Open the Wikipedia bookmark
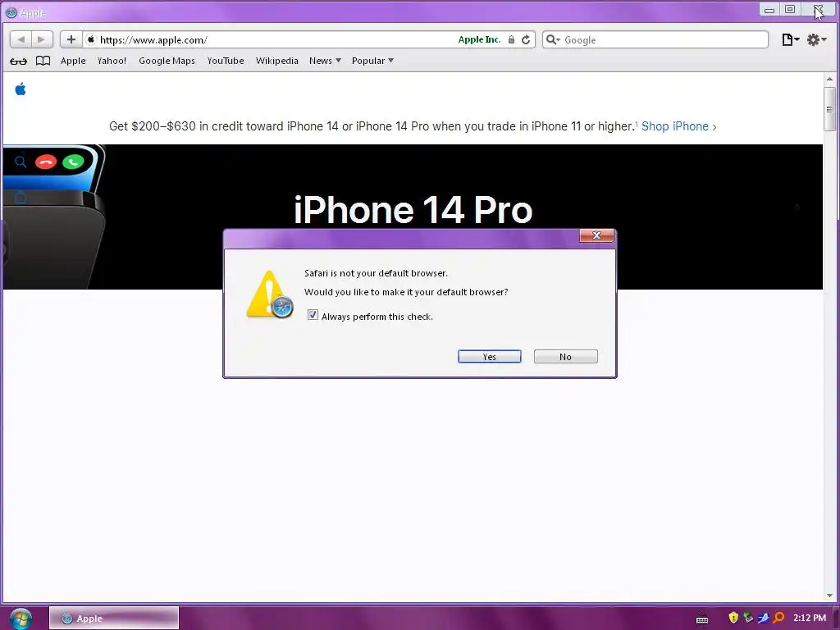This screenshot has width=840, height=630. coord(277,61)
